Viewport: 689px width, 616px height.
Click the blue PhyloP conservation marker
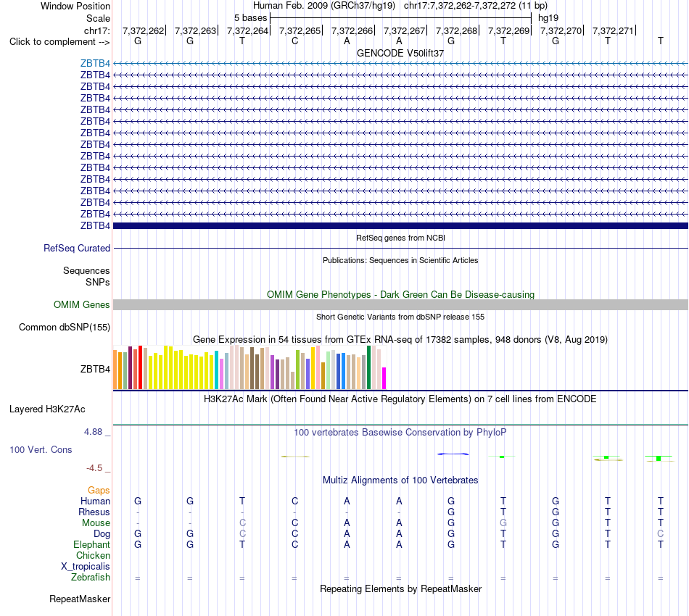(x=453, y=454)
